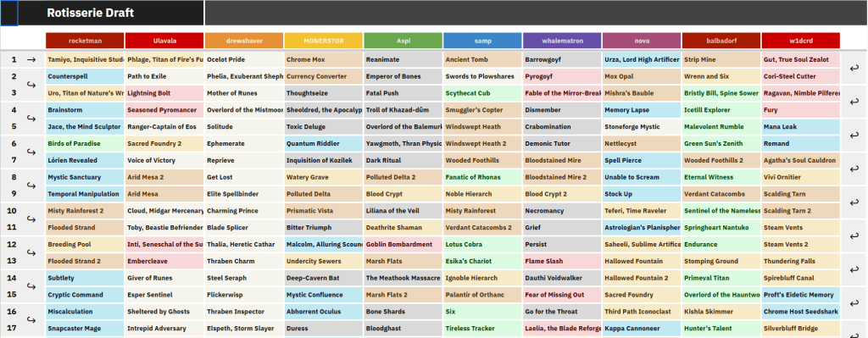The height and width of the screenshot is (338, 868).
Task: Select the Brainstorm cell
Action: coord(86,110)
